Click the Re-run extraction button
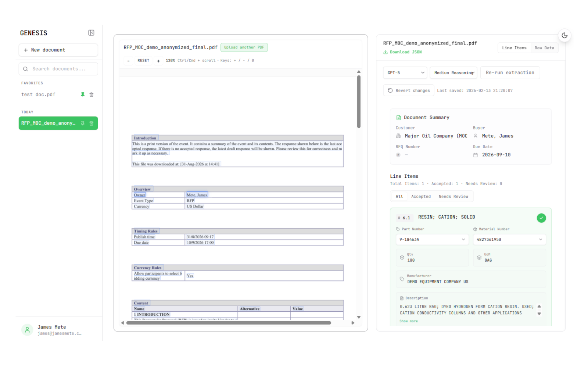Screen dimensions: 588x368 coord(510,72)
